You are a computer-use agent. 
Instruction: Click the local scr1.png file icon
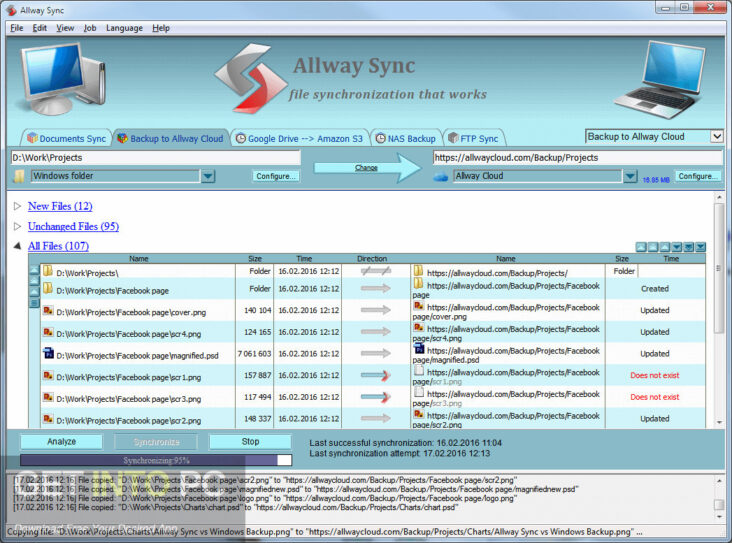pos(48,375)
